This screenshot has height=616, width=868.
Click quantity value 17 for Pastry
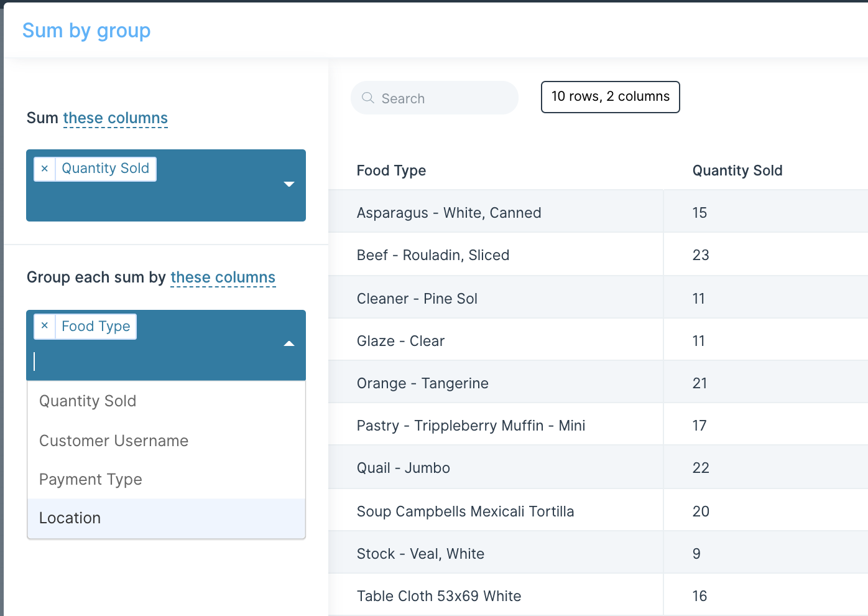pos(699,425)
